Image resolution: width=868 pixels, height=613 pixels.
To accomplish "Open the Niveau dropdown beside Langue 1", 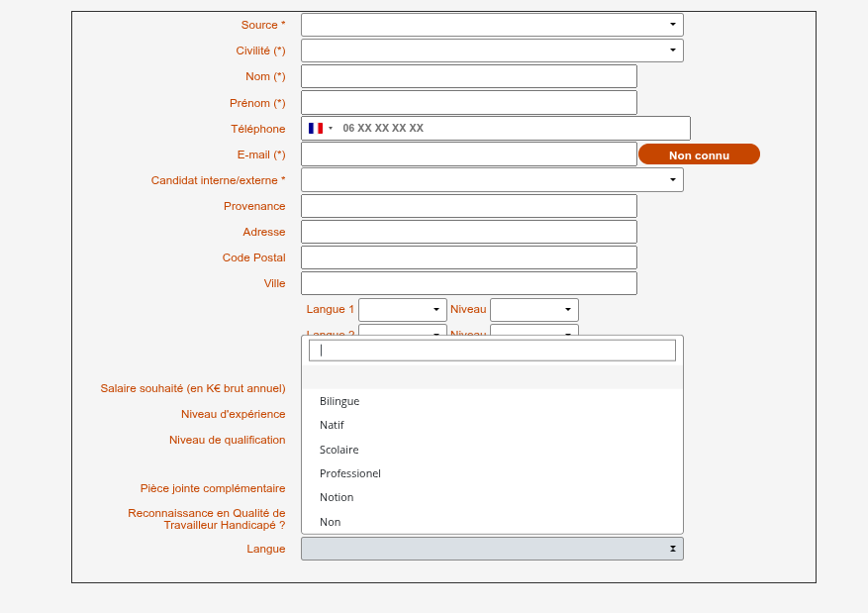I will click(533, 310).
